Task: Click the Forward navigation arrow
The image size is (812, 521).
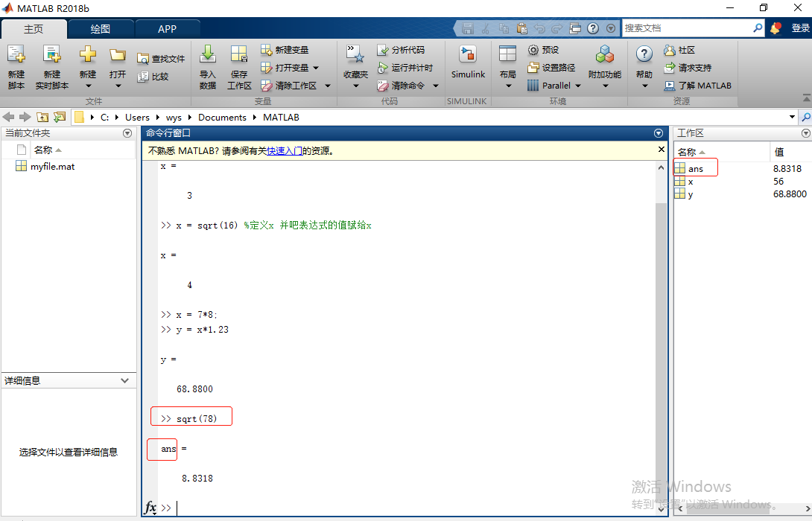Action: click(x=25, y=117)
